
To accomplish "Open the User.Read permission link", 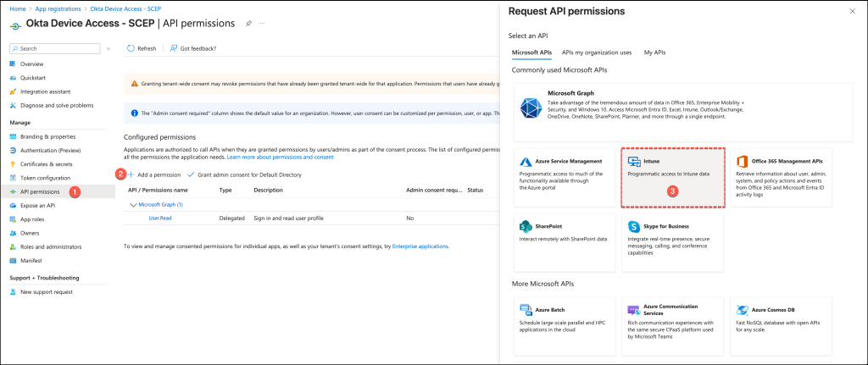I will (160, 218).
